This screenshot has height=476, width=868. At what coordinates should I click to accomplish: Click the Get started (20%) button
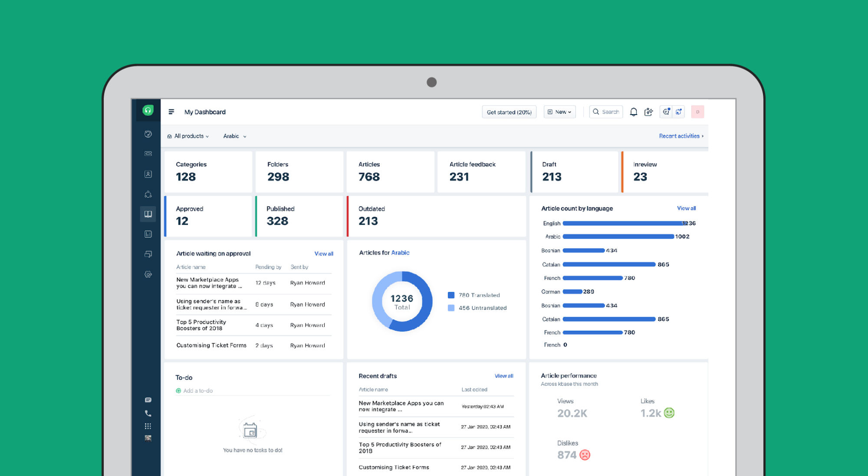509,112
